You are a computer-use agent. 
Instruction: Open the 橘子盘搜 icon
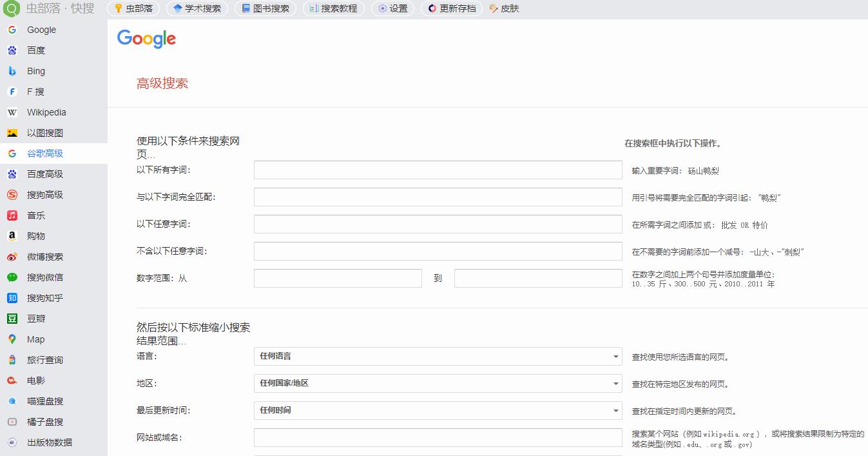12,422
